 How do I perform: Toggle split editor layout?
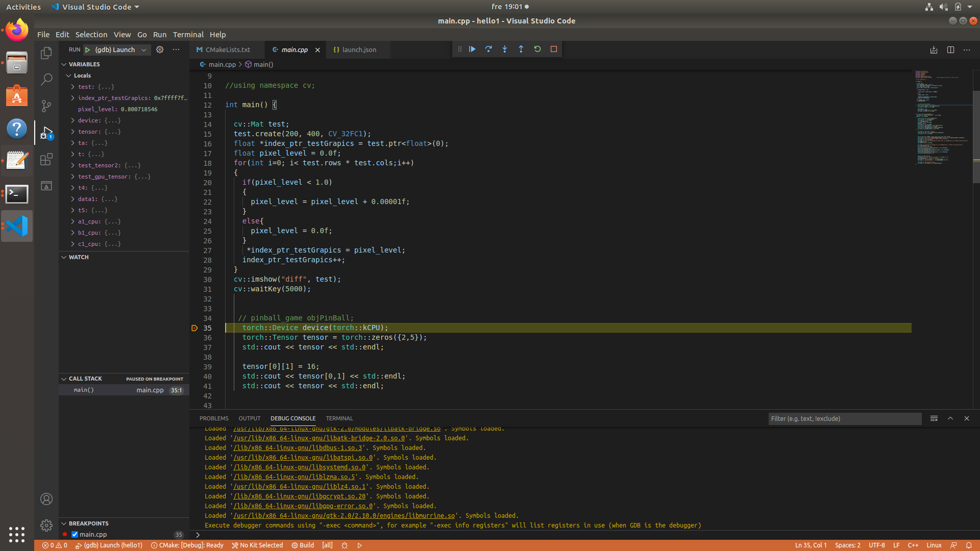click(x=950, y=49)
